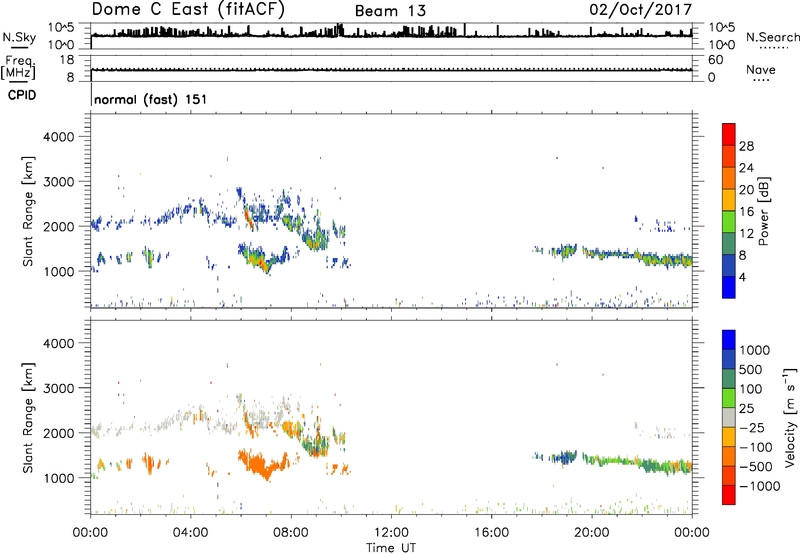The image size is (800, 554).
Task: Click the "-100" value on velocity scale
Action: 756,447
